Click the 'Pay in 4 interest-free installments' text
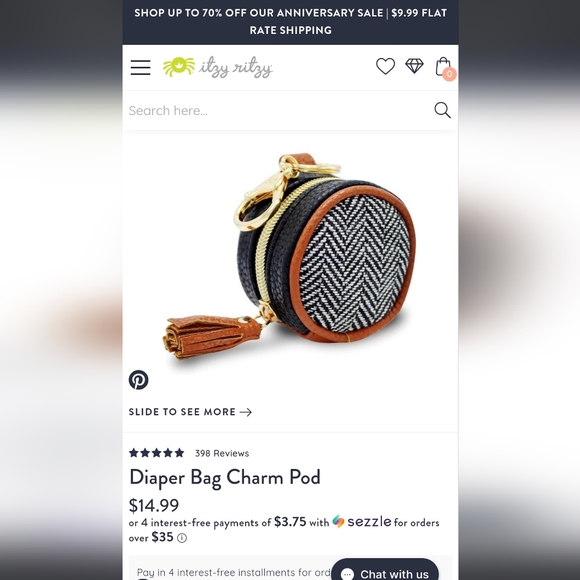This screenshot has width=580, height=580. (233, 572)
